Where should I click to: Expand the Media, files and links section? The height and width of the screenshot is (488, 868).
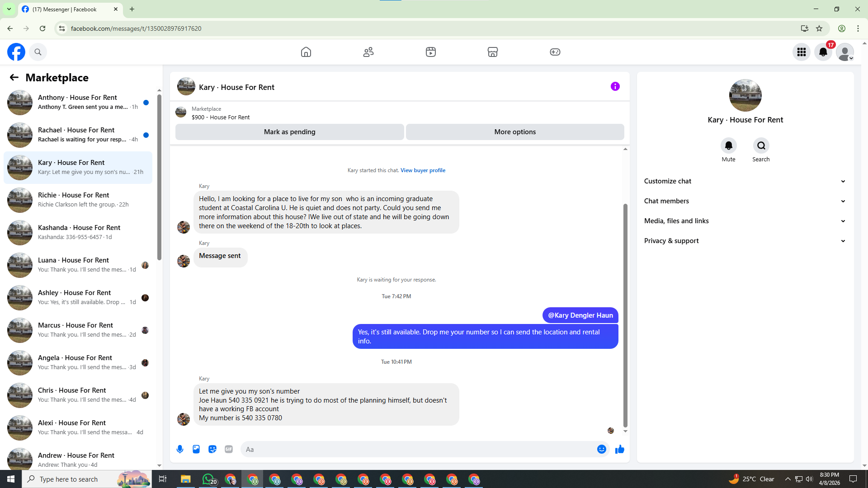pos(745,221)
